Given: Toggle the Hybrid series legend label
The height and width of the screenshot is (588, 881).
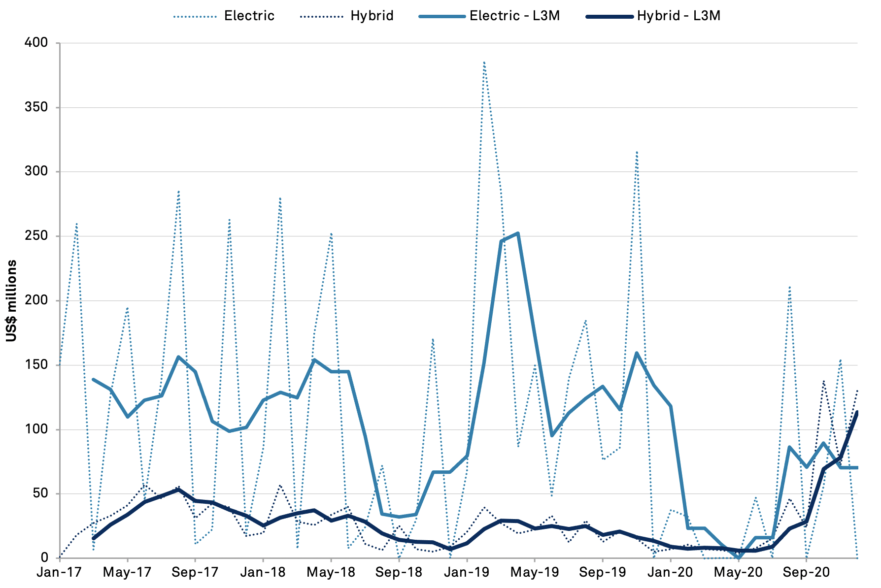Looking at the screenshot, I should pos(372,16).
